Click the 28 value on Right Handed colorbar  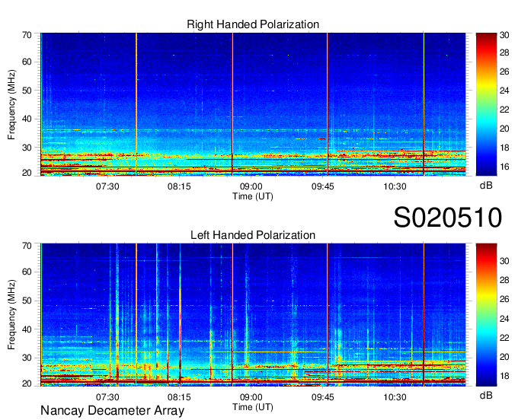[504, 52]
